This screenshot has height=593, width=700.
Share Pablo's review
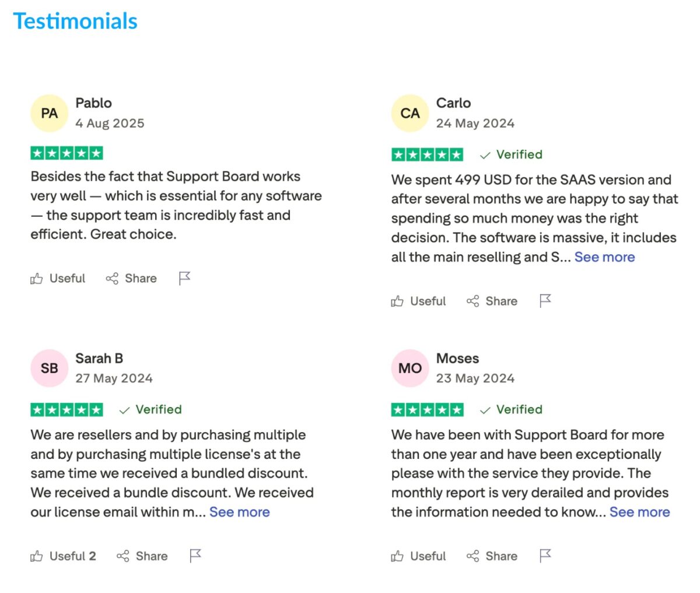pos(131,279)
